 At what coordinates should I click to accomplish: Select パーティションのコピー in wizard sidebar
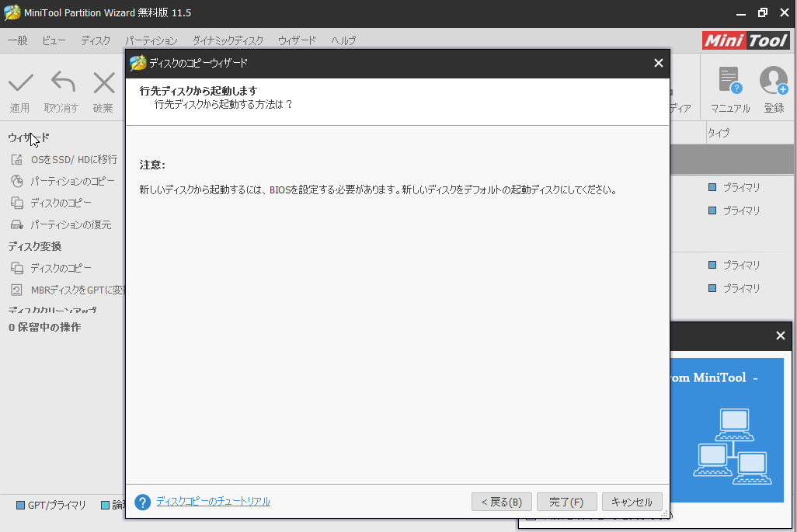click(72, 181)
